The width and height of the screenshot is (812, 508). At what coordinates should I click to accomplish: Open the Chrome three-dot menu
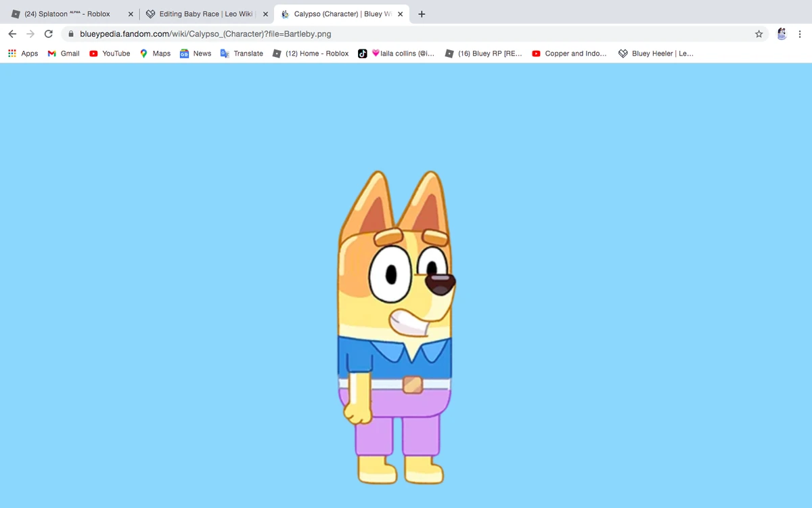click(x=801, y=33)
